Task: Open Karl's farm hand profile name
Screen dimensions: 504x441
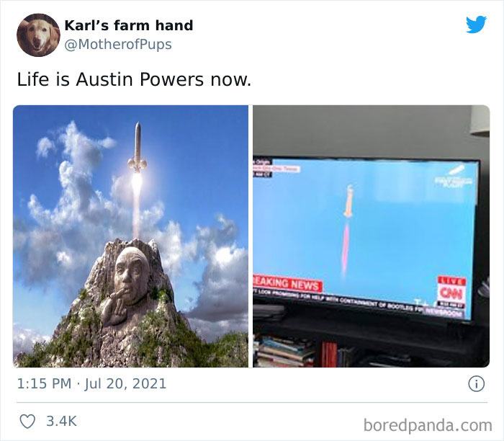Action: point(129,25)
